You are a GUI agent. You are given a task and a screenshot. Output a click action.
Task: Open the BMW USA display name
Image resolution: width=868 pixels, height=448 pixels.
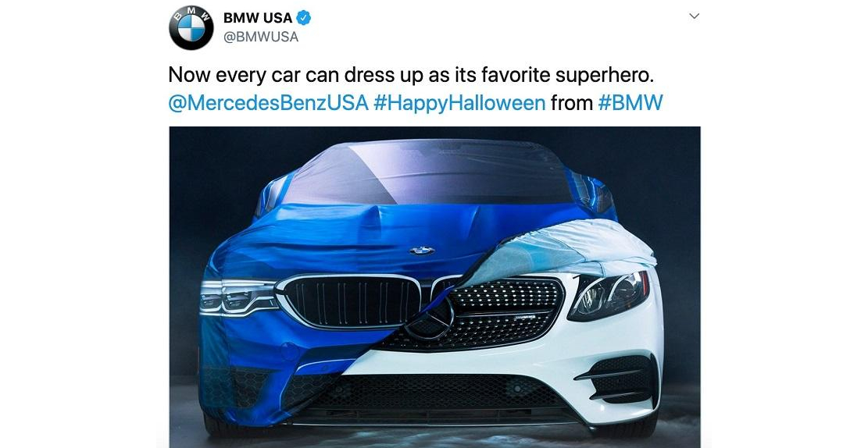coord(257,18)
